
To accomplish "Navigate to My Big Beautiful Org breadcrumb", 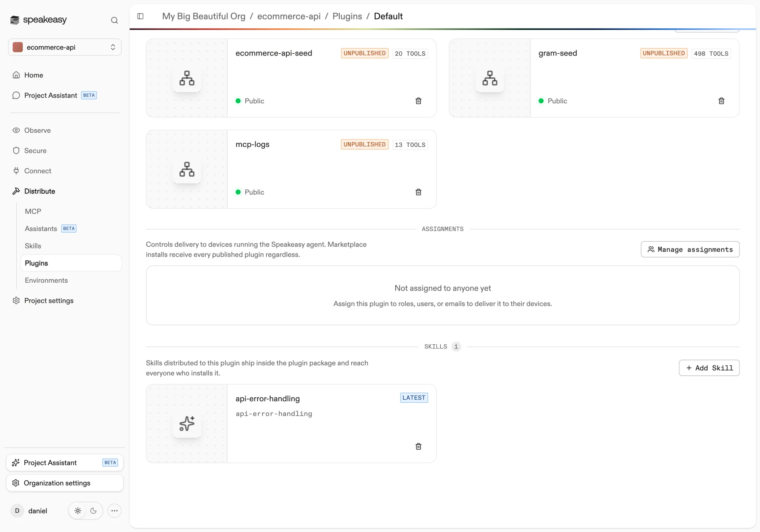I will (204, 16).
